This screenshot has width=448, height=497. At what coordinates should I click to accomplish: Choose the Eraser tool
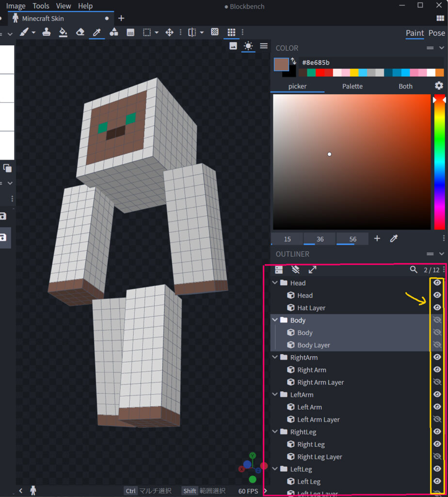tap(80, 33)
